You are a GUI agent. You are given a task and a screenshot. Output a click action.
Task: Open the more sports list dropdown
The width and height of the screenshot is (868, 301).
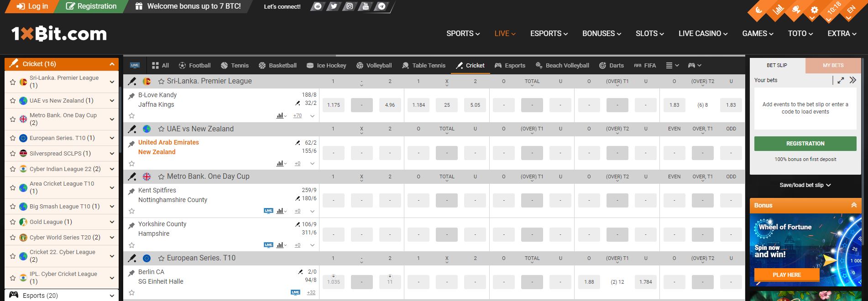pos(673,65)
